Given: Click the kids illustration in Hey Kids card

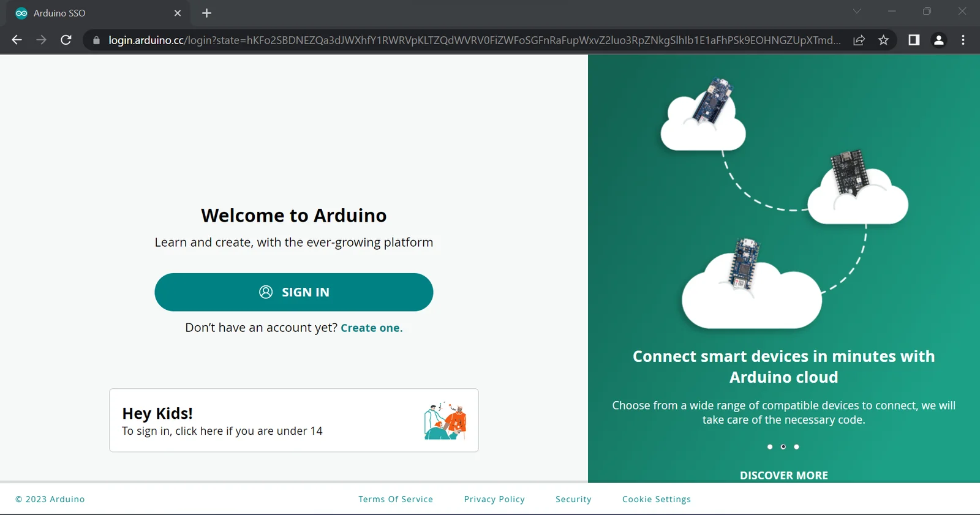Looking at the screenshot, I should (x=445, y=421).
